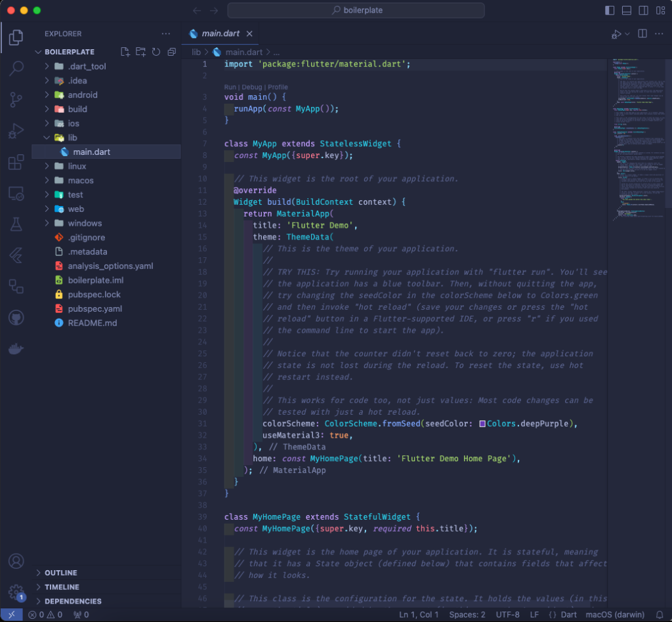Toggle the secondary side bar visibility

pos(643,10)
